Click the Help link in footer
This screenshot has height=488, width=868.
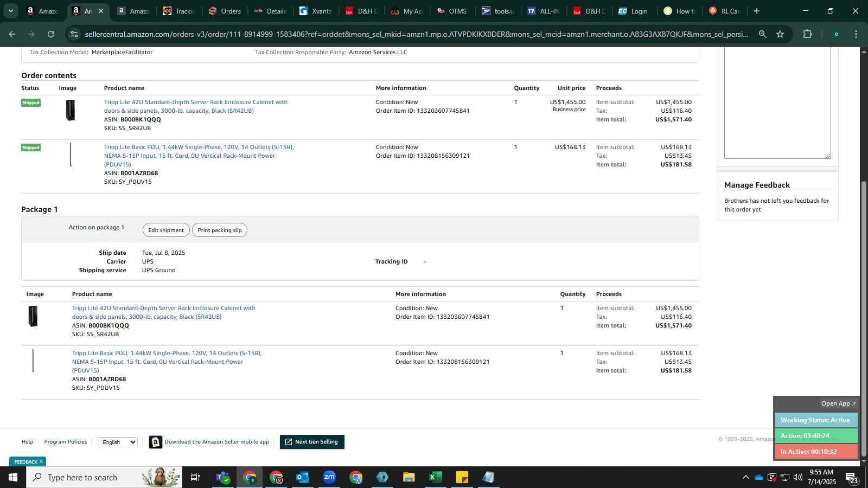(27, 442)
